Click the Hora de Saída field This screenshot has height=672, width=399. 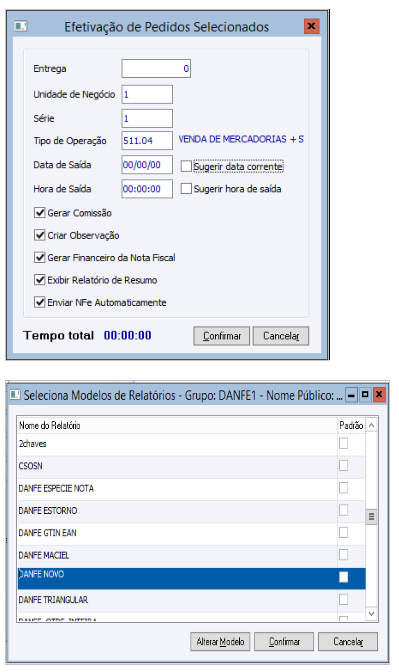[x=147, y=189]
